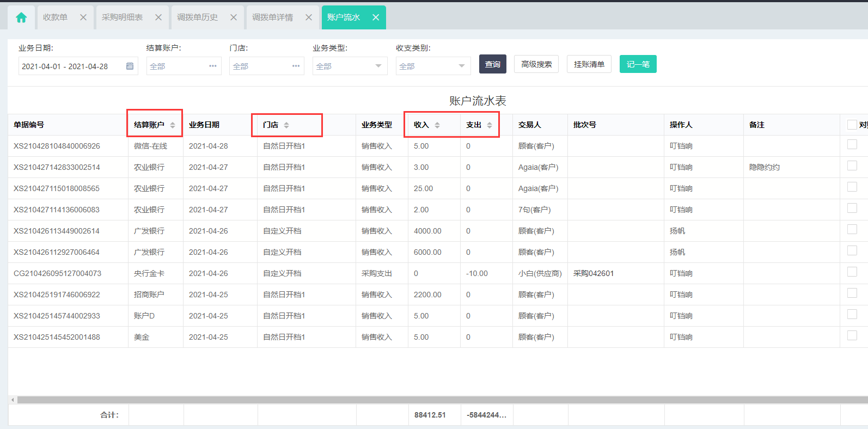Open the 挂账清单 list
Viewport: 868px width, 429px height.
pyautogui.click(x=589, y=64)
